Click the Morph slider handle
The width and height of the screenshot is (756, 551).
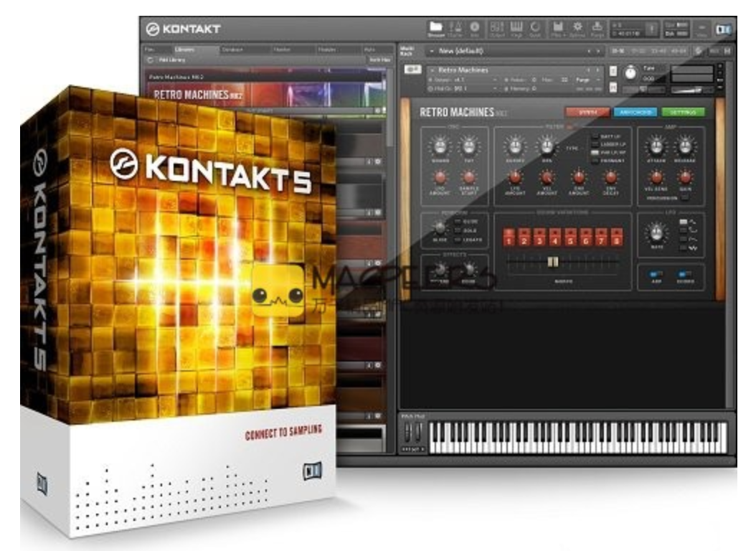click(x=553, y=262)
